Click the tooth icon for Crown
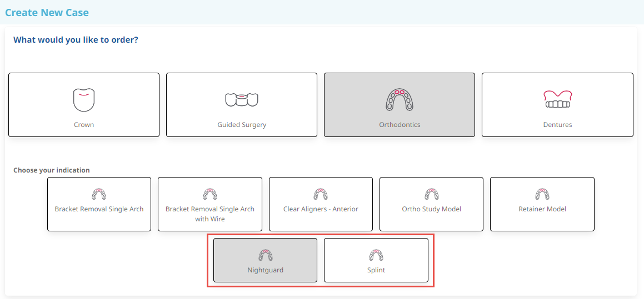This screenshot has height=299, width=644. click(x=84, y=100)
